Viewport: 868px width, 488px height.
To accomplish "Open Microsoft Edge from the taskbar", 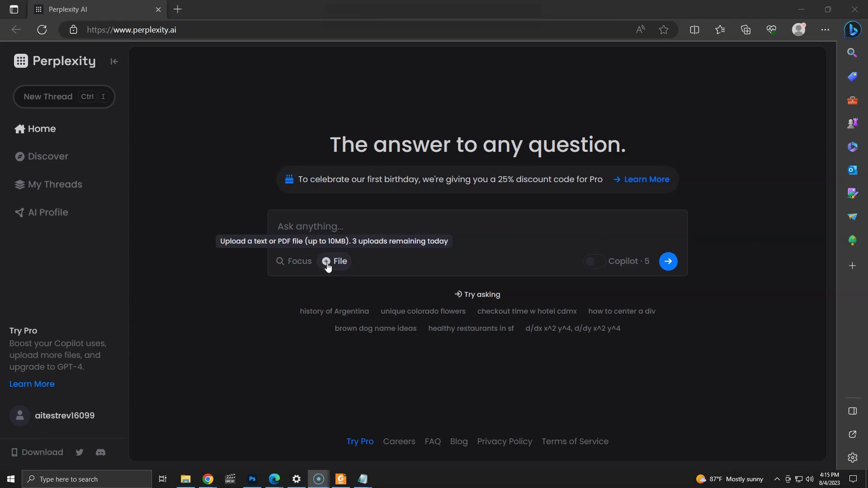I will pos(274,479).
